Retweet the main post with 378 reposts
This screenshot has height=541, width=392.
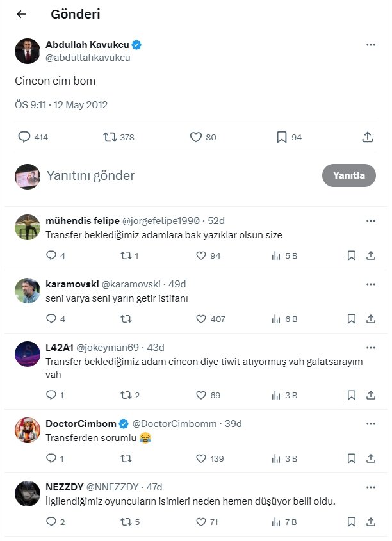(110, 137)
